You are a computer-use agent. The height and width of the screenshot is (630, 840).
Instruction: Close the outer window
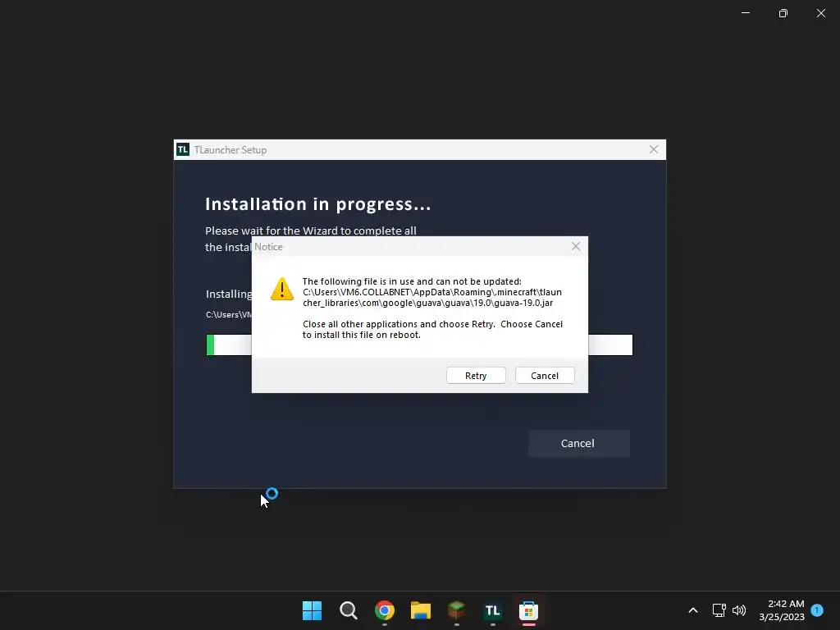(820, 13)
